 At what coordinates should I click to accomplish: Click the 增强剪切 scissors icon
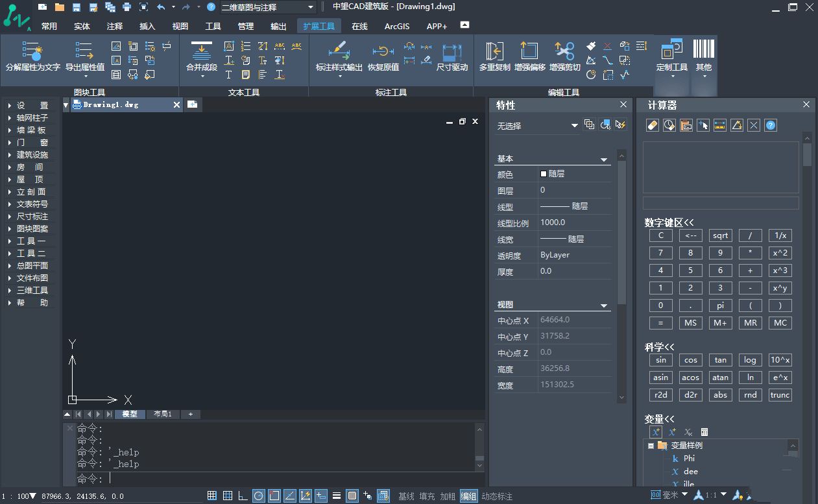tap(564, 52)
